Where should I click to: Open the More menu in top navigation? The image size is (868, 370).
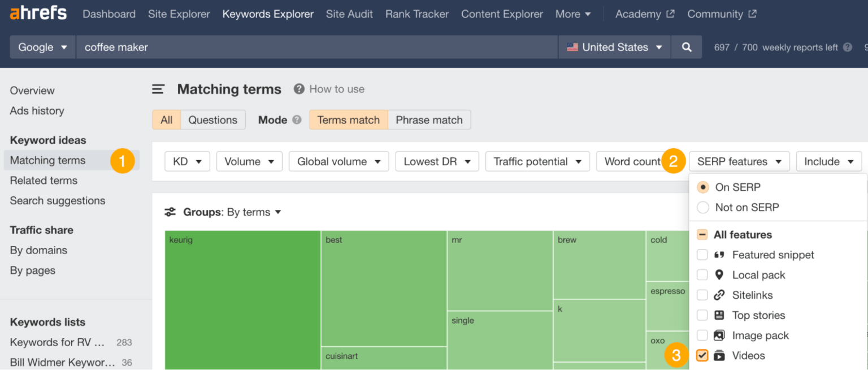point(573,14)
